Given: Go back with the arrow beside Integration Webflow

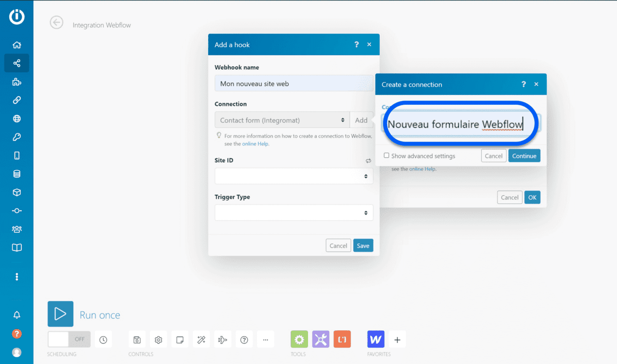Looking at the screenshot, I should (57, 22).
